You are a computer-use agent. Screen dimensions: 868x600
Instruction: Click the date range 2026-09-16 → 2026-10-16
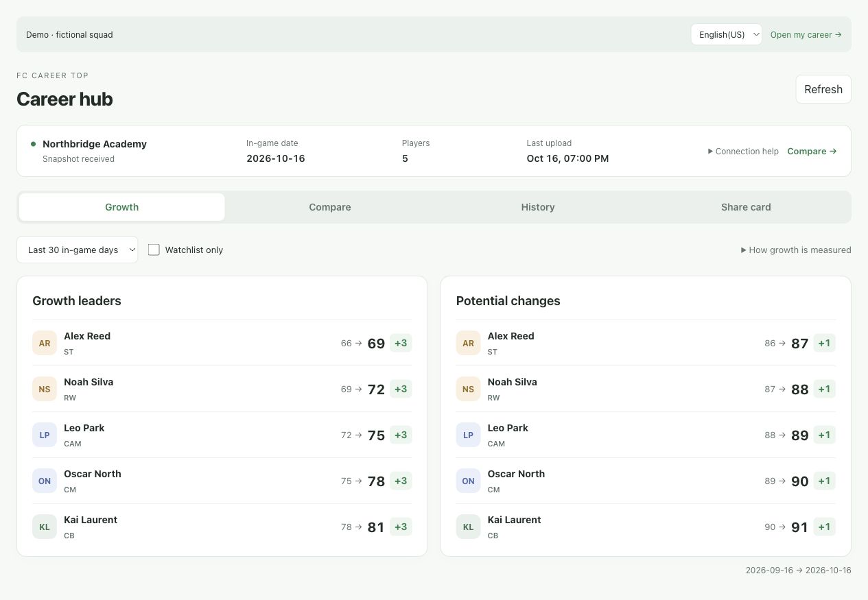click(x=799, y=571)
